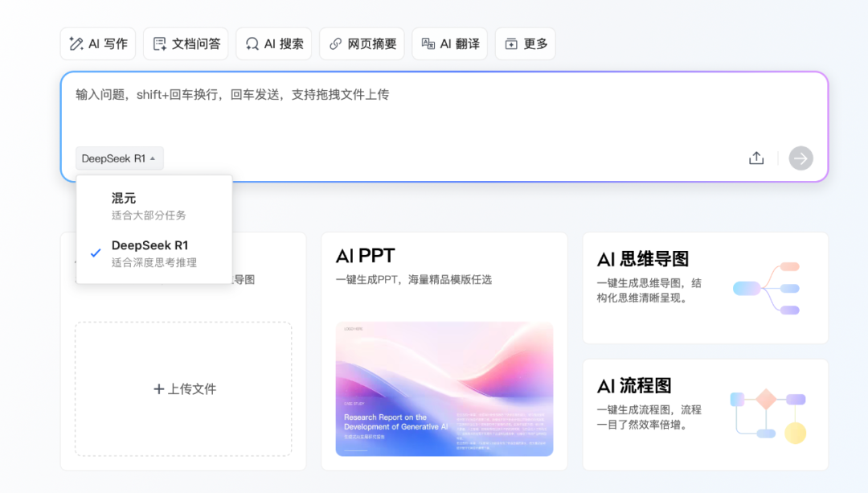The width and height of the screenshot is (868, 493).
Task: Expand the 更多 menu
Action: click(x=525, y=43)
